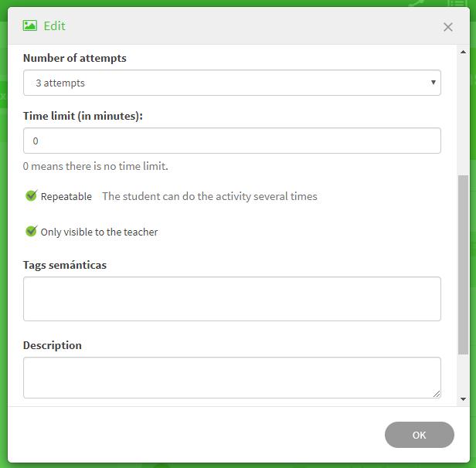Click the Edit dialog title text
476x468 pixels.
pos(54,26)
